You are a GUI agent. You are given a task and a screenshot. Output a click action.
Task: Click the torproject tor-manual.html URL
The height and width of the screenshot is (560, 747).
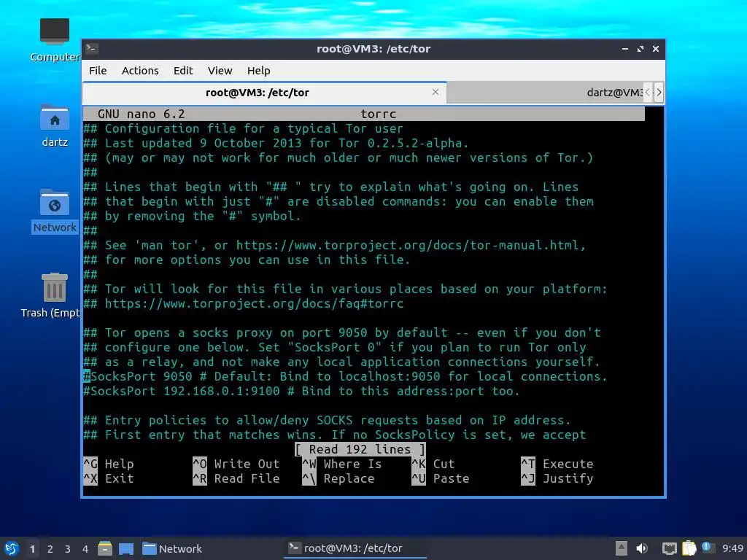[x=407, y=245]
